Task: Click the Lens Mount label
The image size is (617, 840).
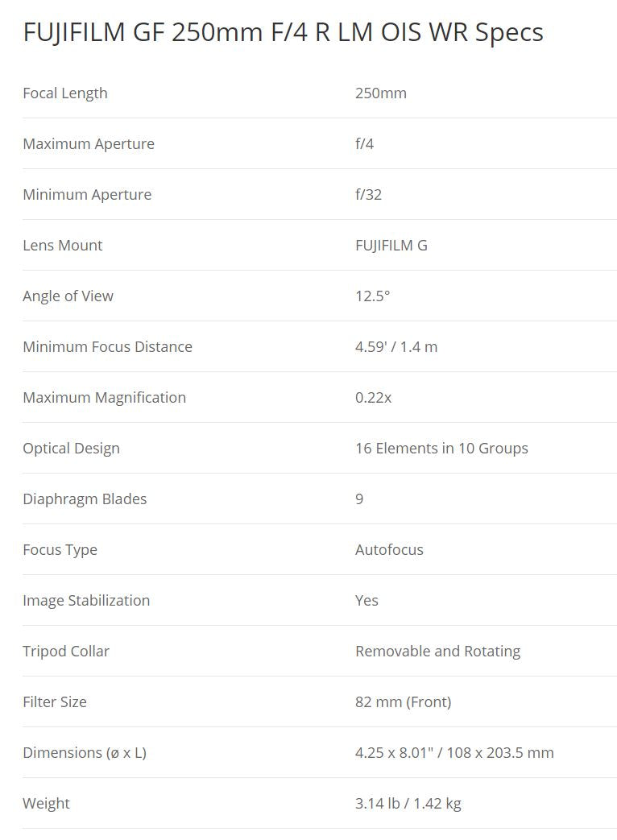Action: [63, 246]
